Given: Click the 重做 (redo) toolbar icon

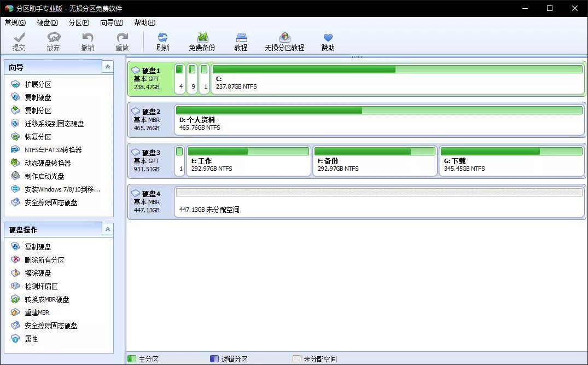Looking at the screenshot, I should coord(123,41).
